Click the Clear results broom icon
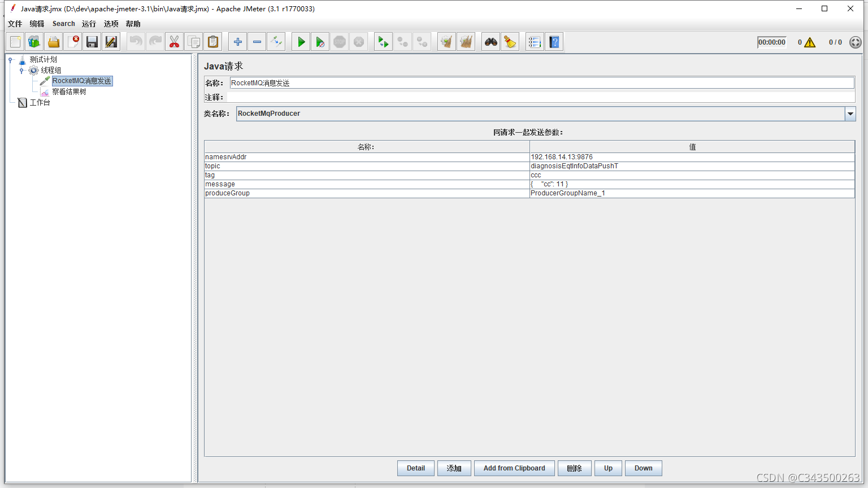The height and width of the screenshot is (488, 868). coord(446,42)
